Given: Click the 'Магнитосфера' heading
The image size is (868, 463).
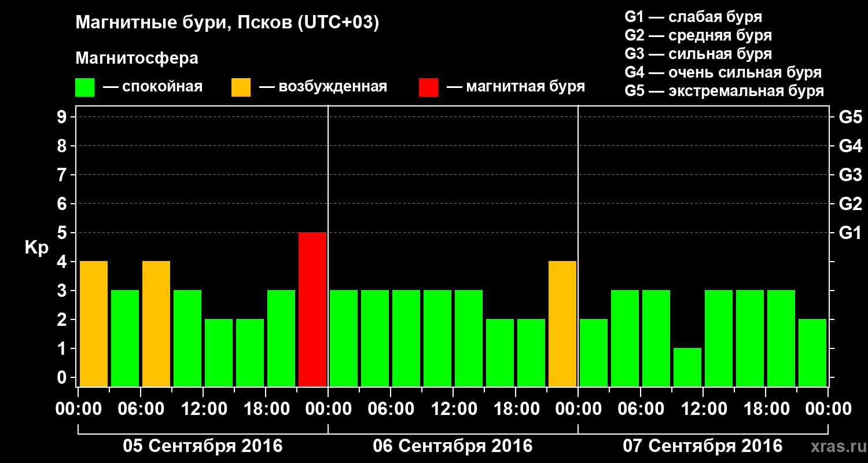Looking at the screenshot, I should (137, 58).
